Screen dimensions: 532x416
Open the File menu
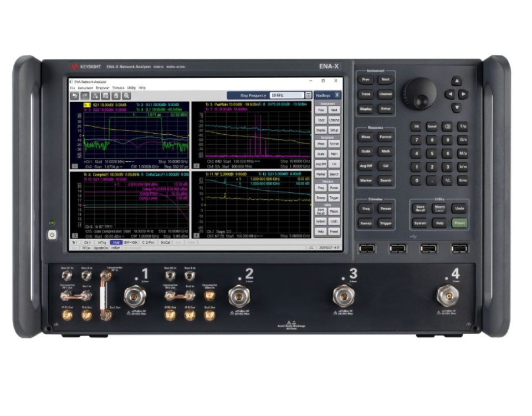coord(72,88)
